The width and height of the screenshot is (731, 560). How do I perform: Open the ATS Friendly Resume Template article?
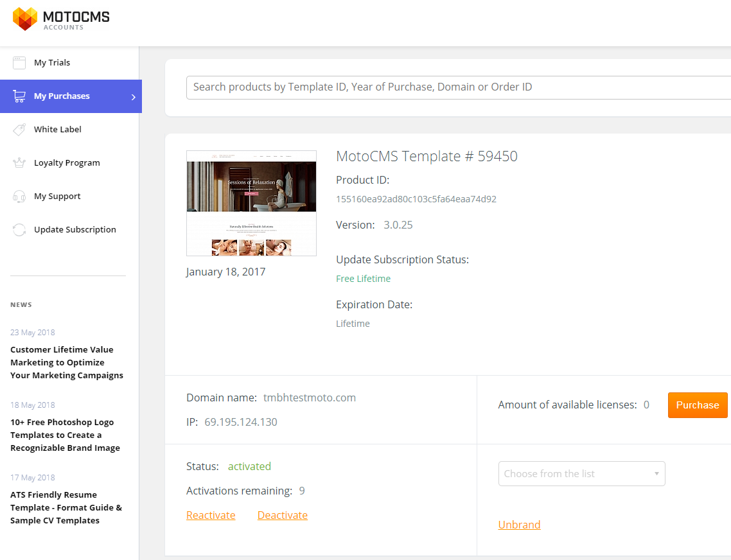(x=66, y=507)
